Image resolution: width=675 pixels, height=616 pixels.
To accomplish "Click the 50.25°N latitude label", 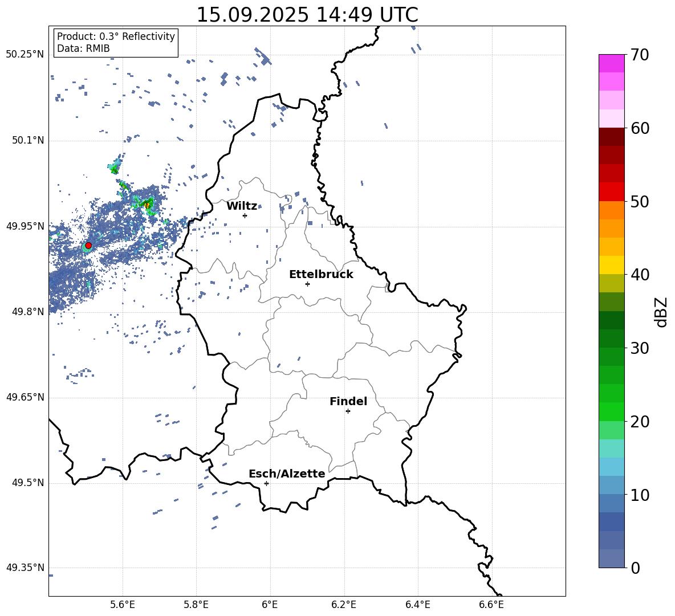I will [25, 55].
